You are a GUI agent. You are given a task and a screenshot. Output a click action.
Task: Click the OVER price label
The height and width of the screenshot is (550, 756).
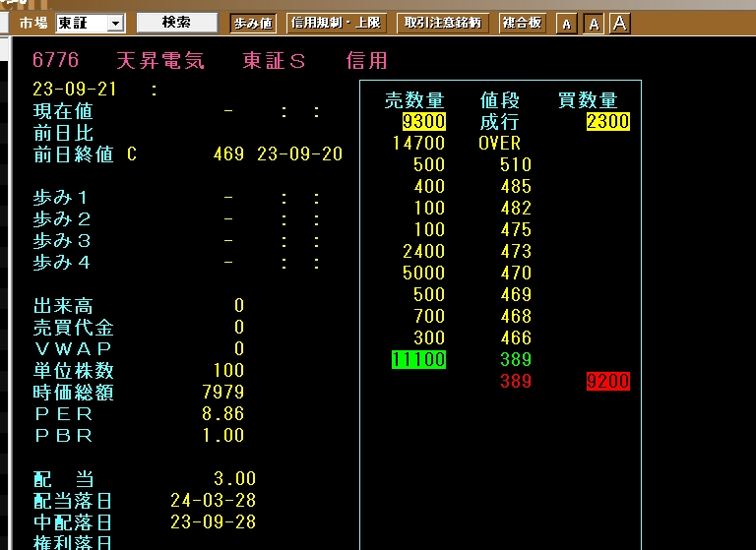[x=499, y=144]
